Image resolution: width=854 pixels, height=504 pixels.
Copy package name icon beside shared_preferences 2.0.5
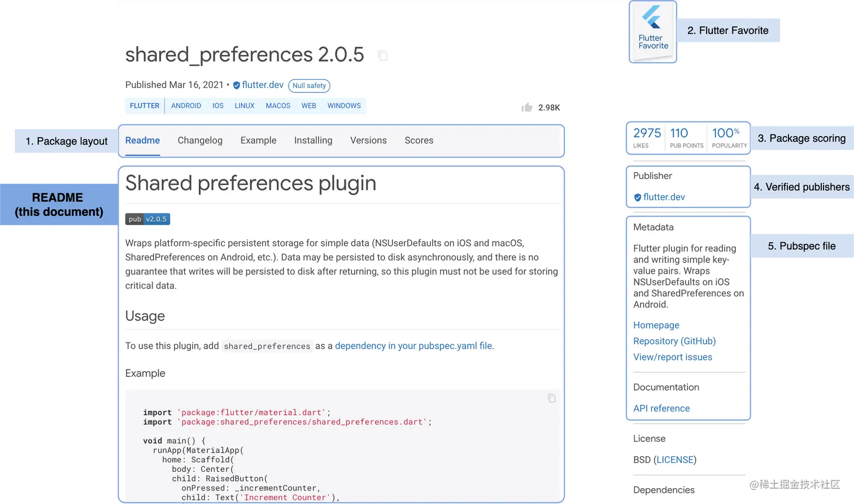pos(383,55)
